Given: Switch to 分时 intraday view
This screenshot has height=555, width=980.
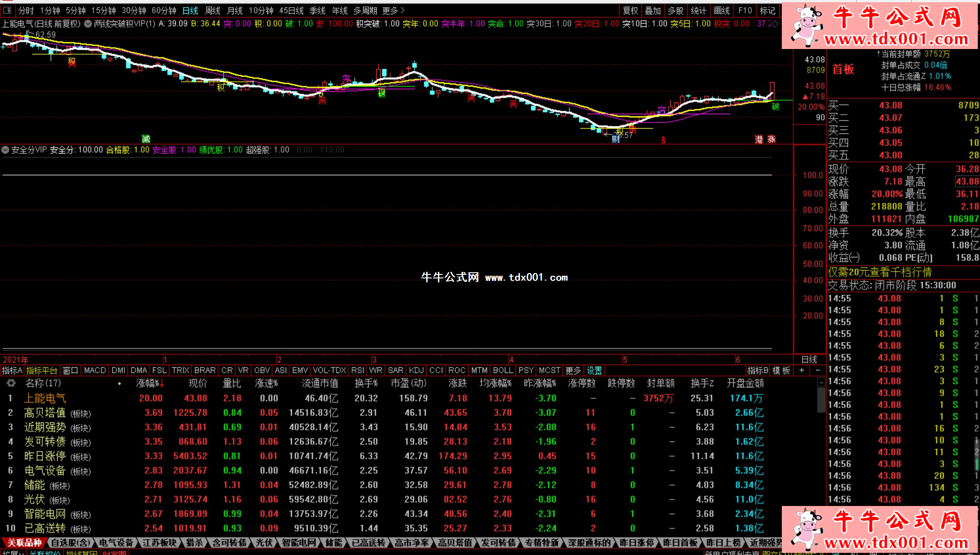Looking at the screenshot, I should [x=26, y=11].
